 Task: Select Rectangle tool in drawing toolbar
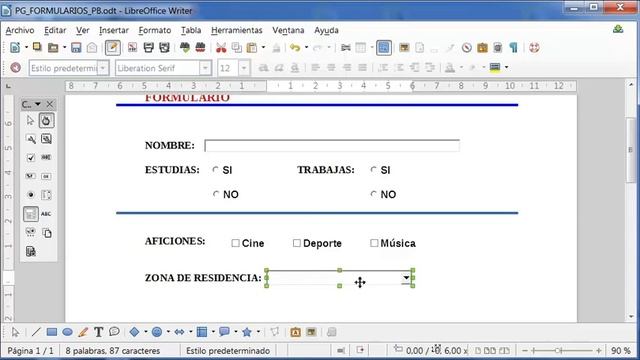pyautogui.click(x=51, y=332)
